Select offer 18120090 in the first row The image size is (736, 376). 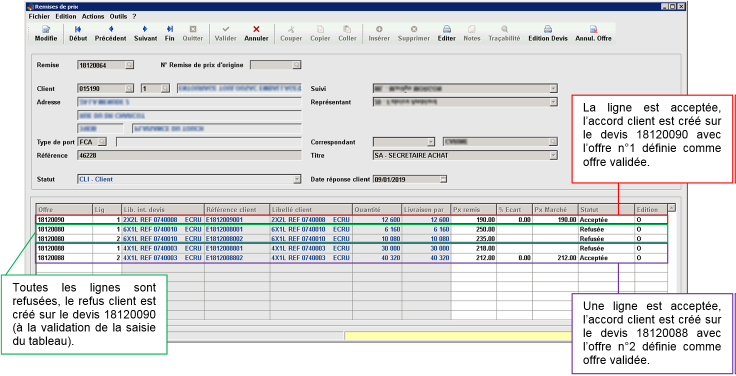[x=51, y=220]
